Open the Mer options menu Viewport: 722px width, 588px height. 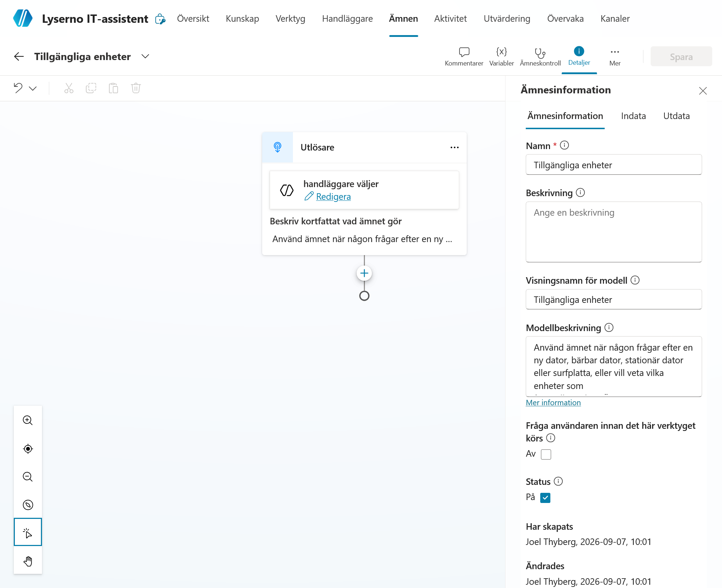615,57
